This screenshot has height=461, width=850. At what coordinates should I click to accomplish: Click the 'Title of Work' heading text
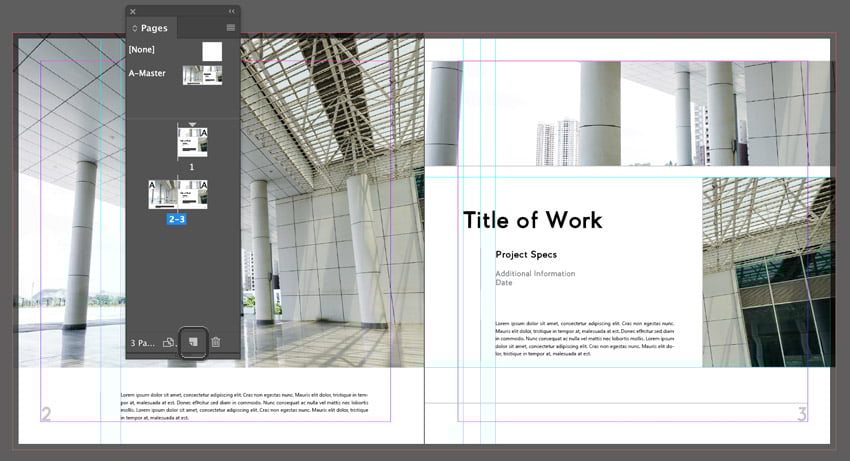click(532, 220)
